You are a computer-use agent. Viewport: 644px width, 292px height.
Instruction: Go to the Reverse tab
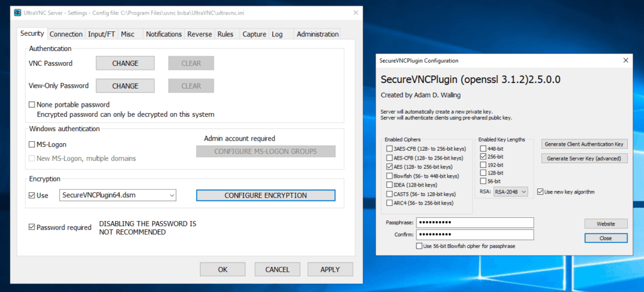(199, 35)
